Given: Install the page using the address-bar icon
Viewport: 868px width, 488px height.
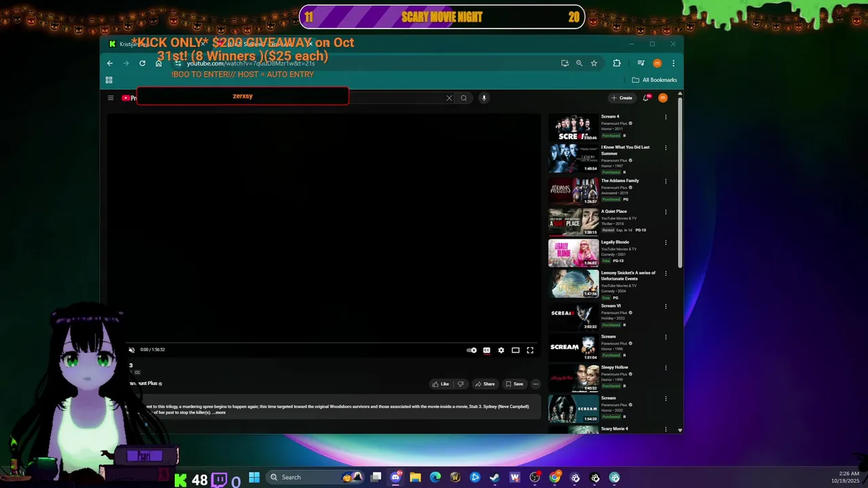Looking at the screenshot, I should point(565,63).
